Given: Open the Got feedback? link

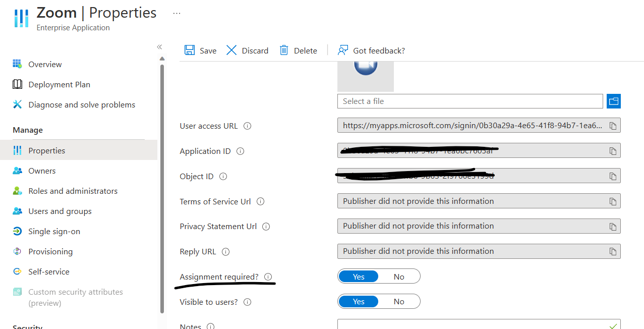Looking at the screenshot, I should point(371,50).
